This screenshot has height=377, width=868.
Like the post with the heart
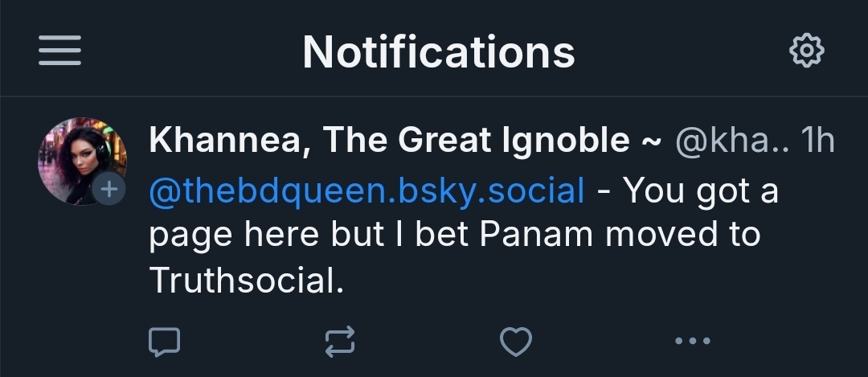tap(515, 342)
